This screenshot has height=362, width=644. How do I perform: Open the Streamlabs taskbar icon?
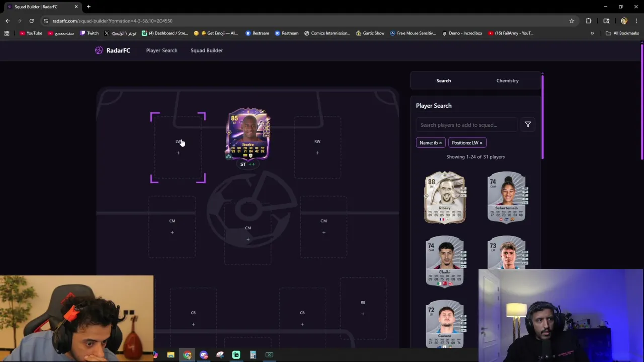tap(236, 355)
